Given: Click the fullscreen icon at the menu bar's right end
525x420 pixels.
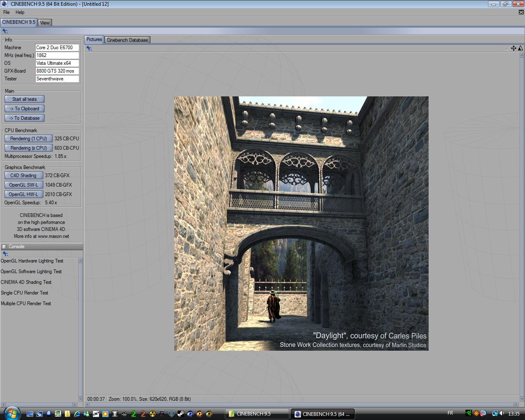Looking at the screenshot, I should click(x=521, y=12).
